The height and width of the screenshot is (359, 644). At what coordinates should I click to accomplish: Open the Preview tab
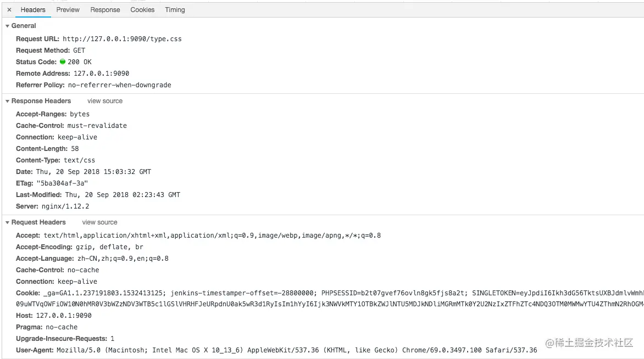pyautogui.click(x=68, y=10)
